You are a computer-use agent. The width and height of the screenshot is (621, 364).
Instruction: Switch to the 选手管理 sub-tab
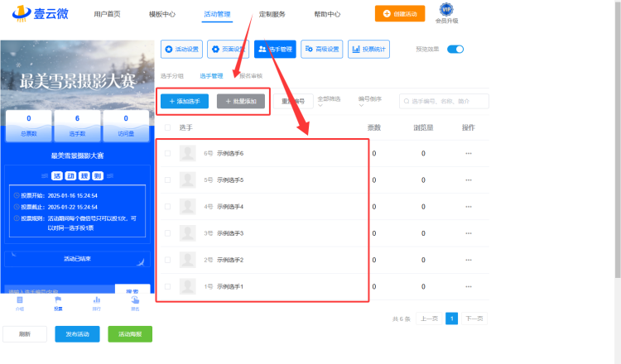click(x=211, y=76)
